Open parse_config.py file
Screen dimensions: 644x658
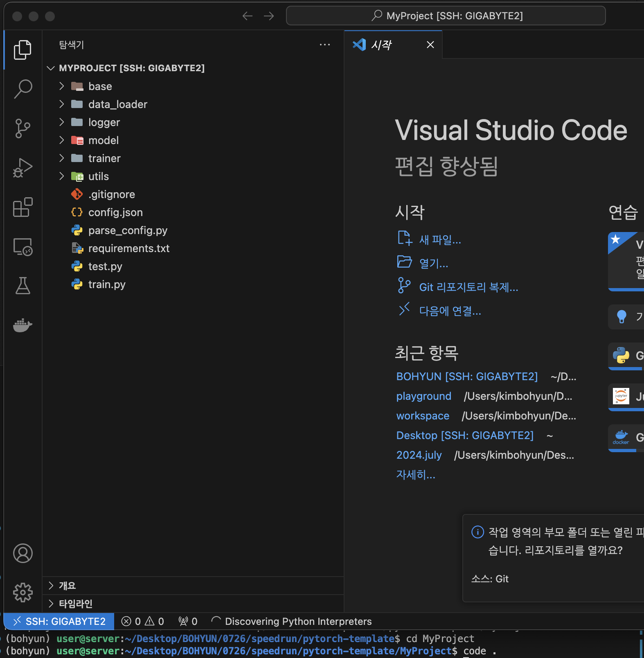tap(193, 230)
